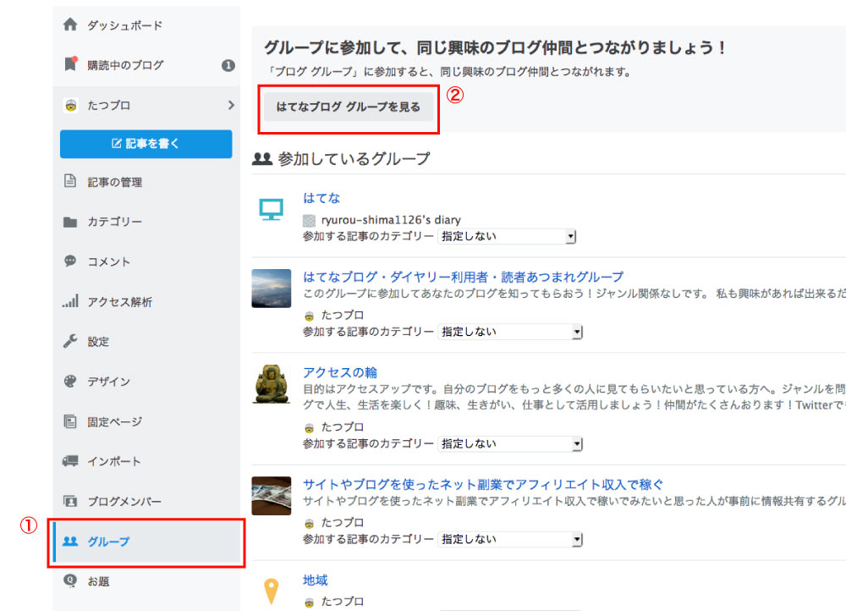Screen dimensions: 846x616
Task: Click the people icon for グループ
Action: (x=70, y=541)
